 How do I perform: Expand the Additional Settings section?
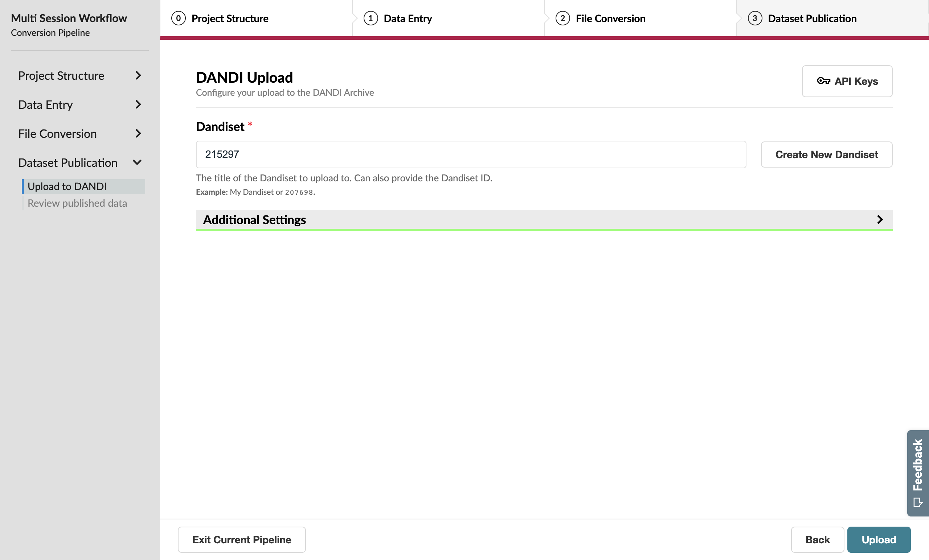coord(544,220)
